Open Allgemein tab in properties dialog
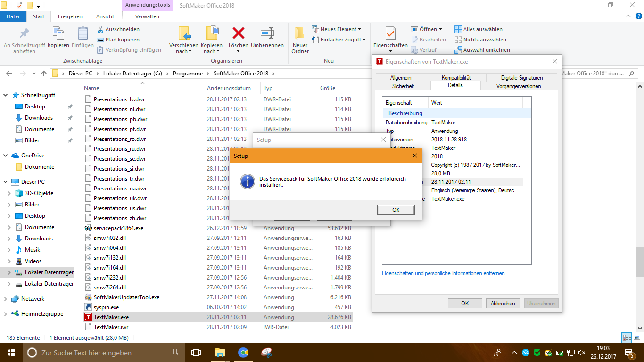The width and height of the screenshot is (644, 362). click(401, 78)
